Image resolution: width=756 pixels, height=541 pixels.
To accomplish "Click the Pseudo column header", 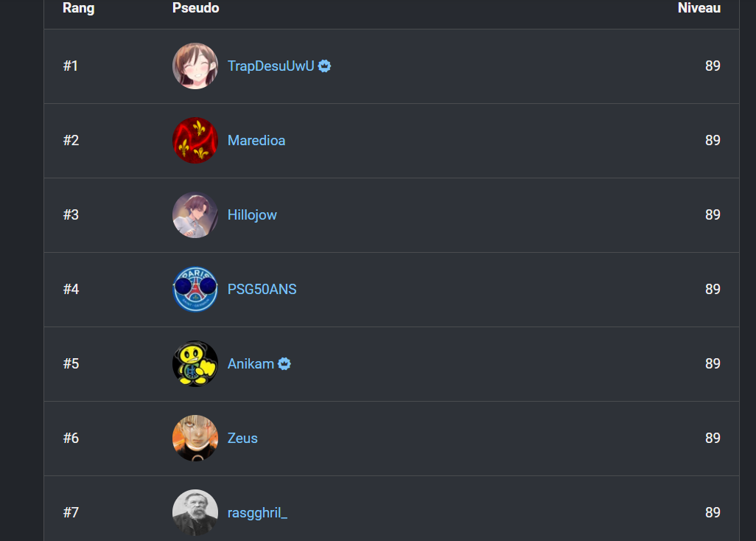I will click(196, 7).
